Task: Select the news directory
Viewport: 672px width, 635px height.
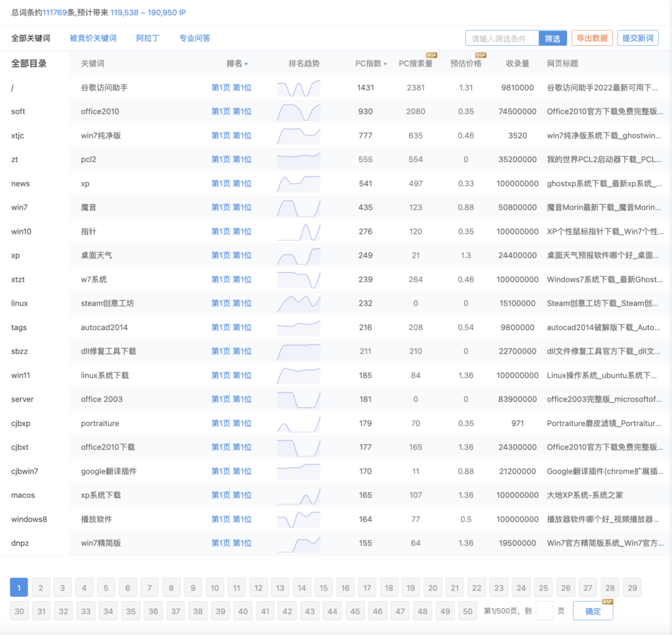Action: tap(20, 184)
